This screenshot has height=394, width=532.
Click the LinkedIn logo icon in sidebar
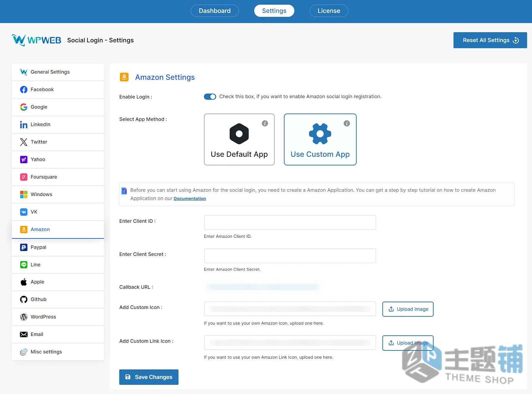point(24,124)
